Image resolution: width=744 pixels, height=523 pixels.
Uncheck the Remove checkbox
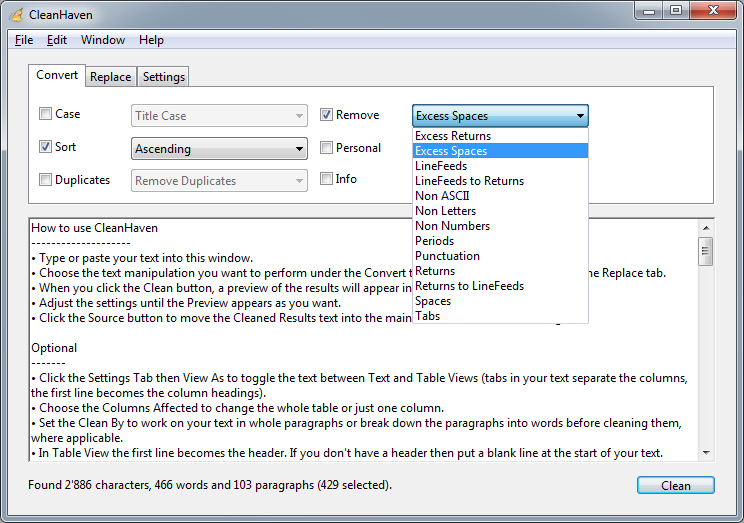tap(326, 114)
